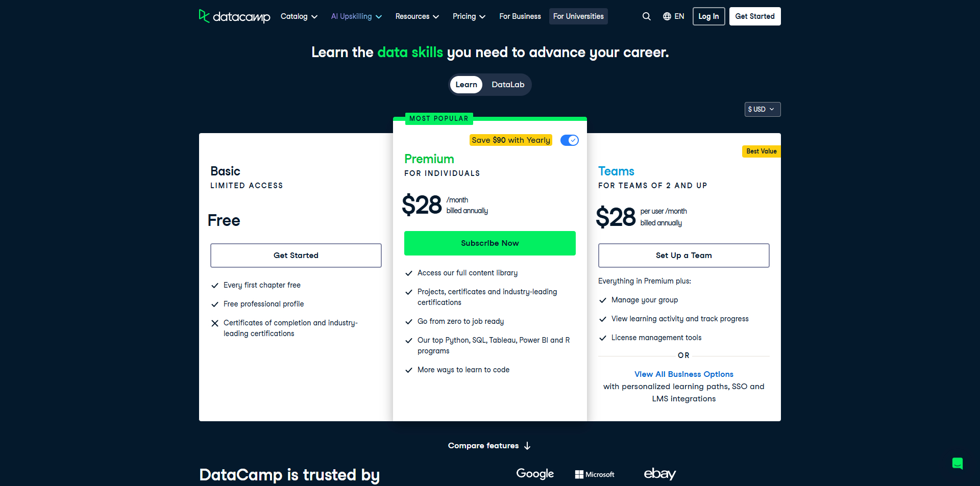Open the live chat bubble
Viewport: 980px width, 486px height.
pyautogui.click(x=957, y=464)
